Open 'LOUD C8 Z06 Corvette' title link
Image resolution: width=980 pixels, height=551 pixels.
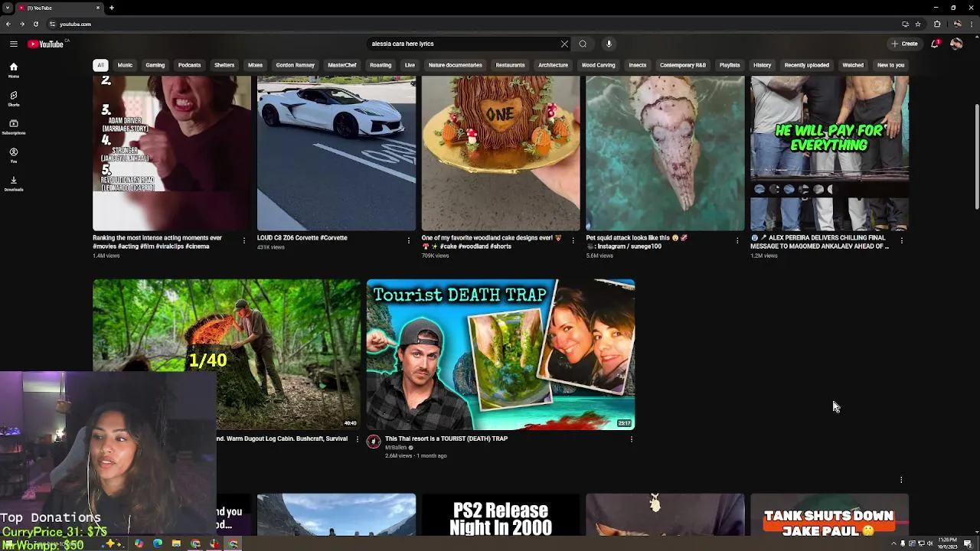click(x=302, y=238)
